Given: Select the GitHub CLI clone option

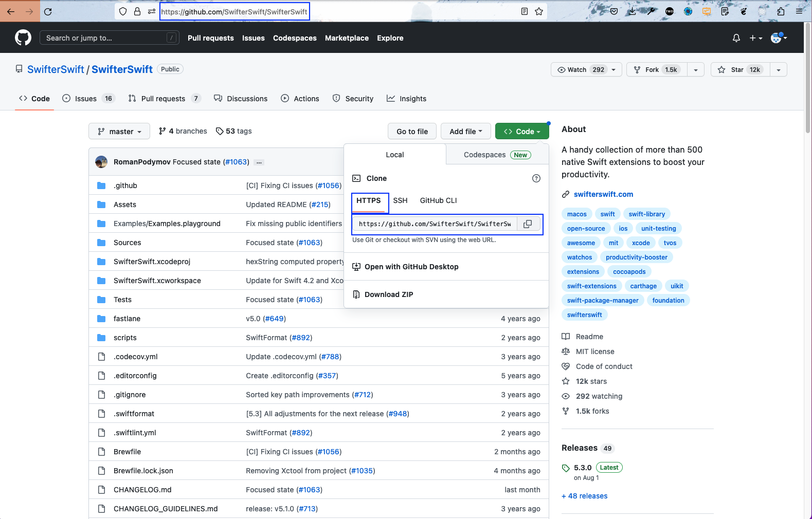Looking at the screenshot, I should (438, 200).
